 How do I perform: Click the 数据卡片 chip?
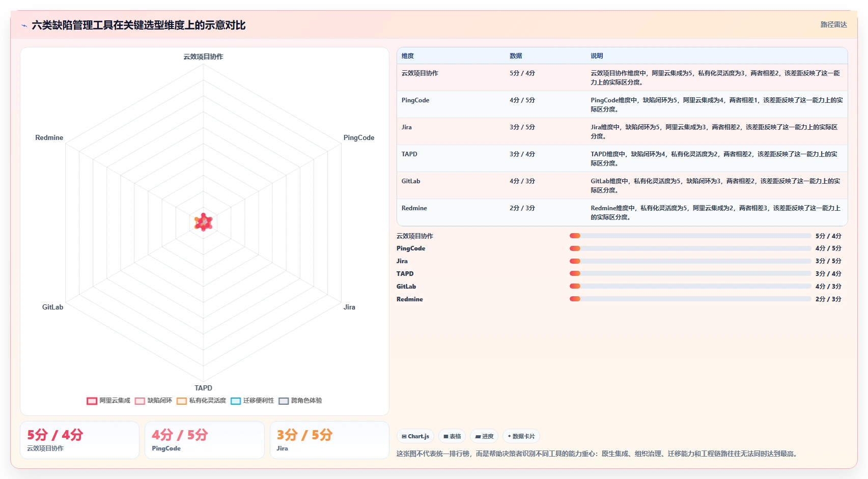521,436
